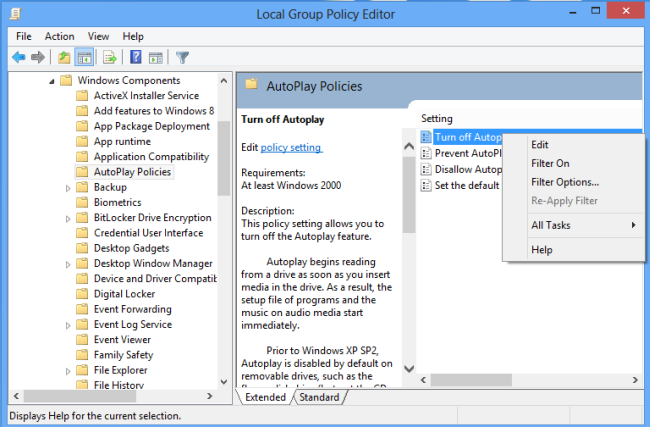Viewport: 650px width, 427px height.
Task: Select App Package Deployment tree item
Action: (x=152, y=126)
